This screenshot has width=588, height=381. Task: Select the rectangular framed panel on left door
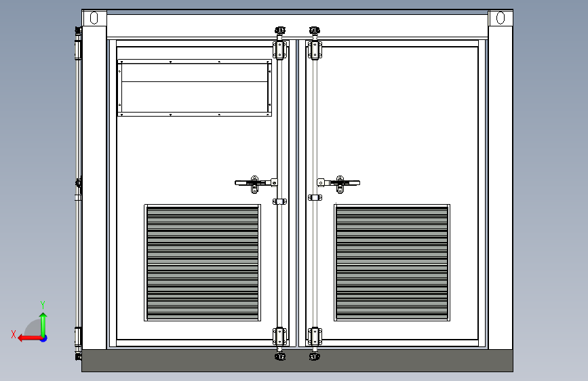(x=195, y=87)
